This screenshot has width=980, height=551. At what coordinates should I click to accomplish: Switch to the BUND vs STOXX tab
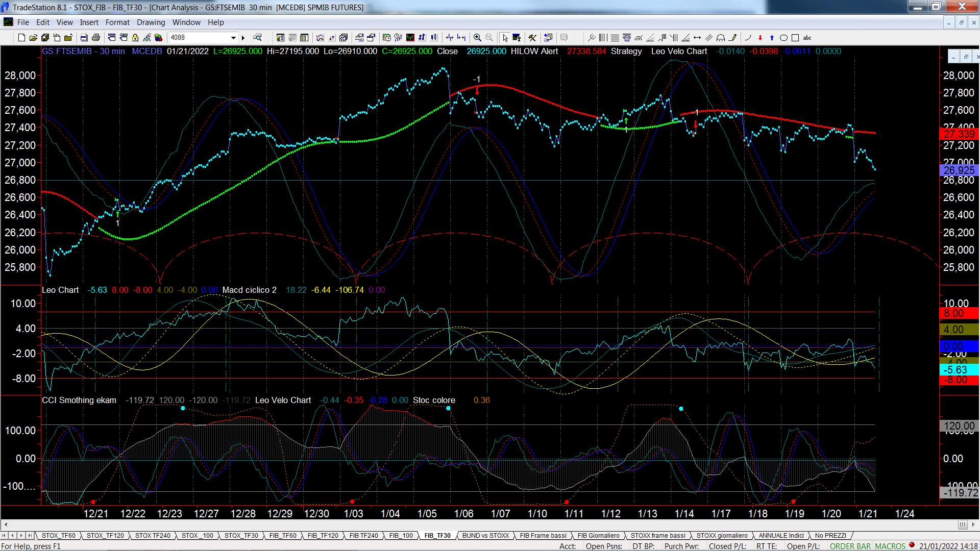pyautogui.click(x=485, y=536)
